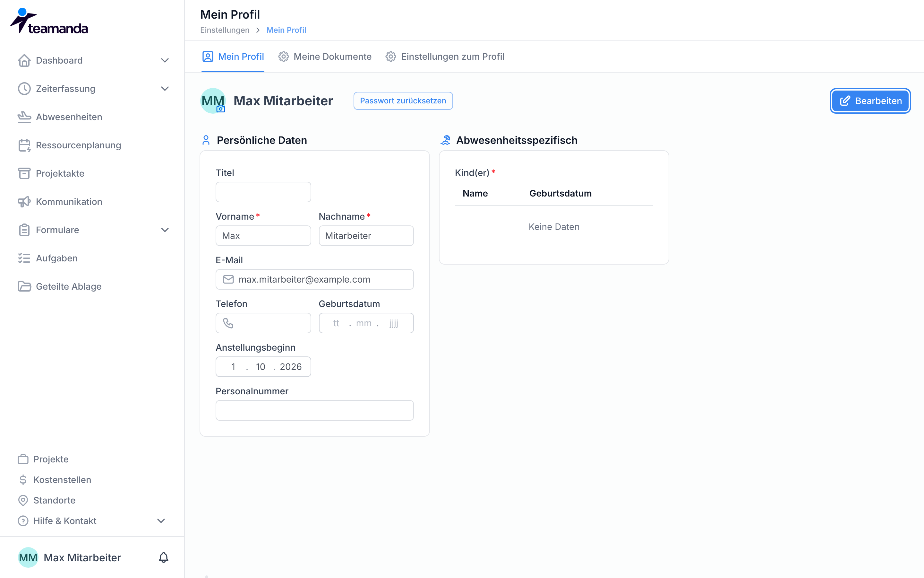This screenshot has height=578, width=924.
Task: Click the Bearbeiten button
Action: (x=870, y=101)
